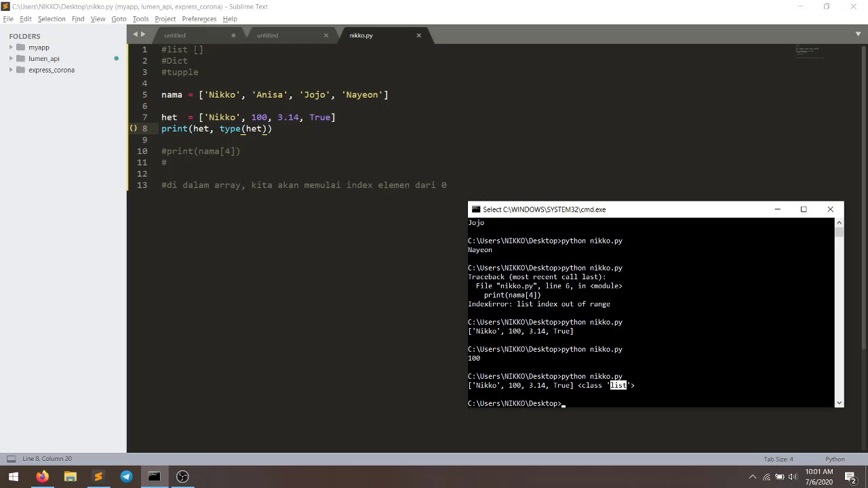This screenshot has width=868, height=488.
Task: Toggle side bar via status bar panel icon
Action: [11, 459]
